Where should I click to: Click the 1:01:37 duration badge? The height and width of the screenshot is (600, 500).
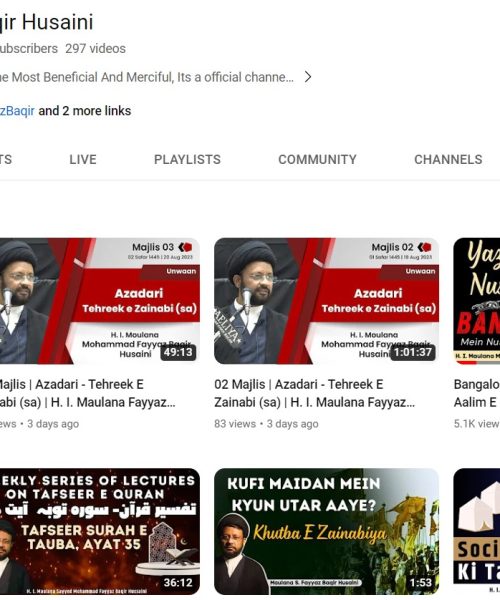[x=412, y=352]
